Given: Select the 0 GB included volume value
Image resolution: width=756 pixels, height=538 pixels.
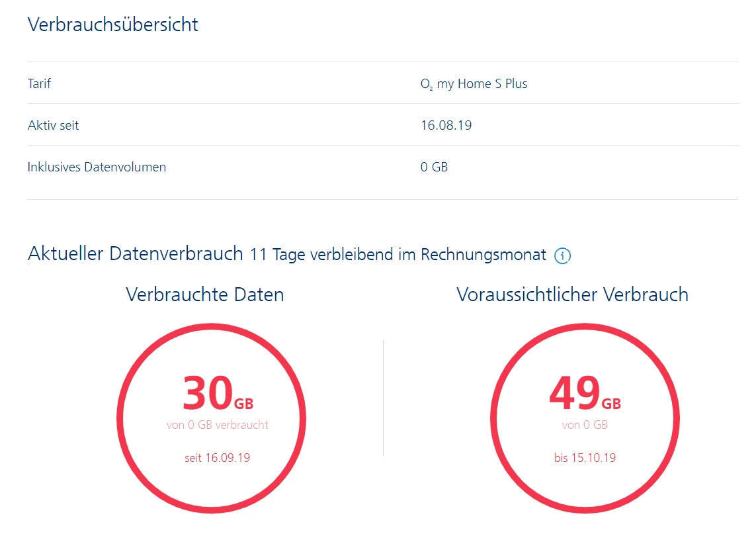Looking at the screenshot, I should click(434, 167).
